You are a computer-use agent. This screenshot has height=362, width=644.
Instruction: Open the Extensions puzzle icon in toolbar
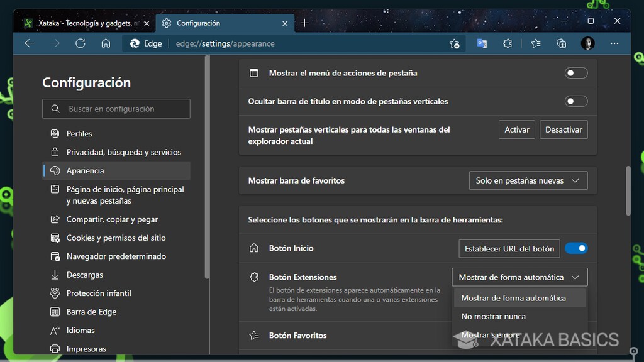click(x=507, y=43)
